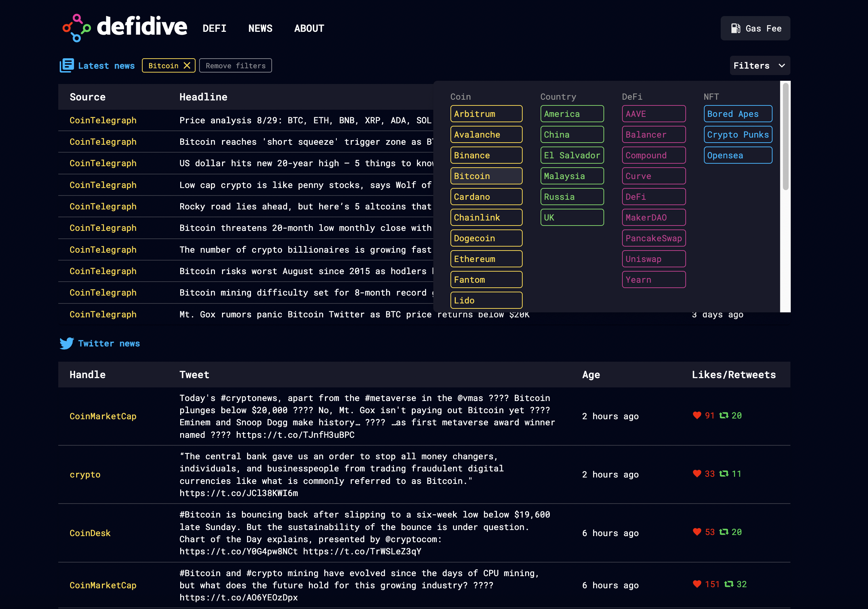Click the Twitter bird icon

pos(66,343)
